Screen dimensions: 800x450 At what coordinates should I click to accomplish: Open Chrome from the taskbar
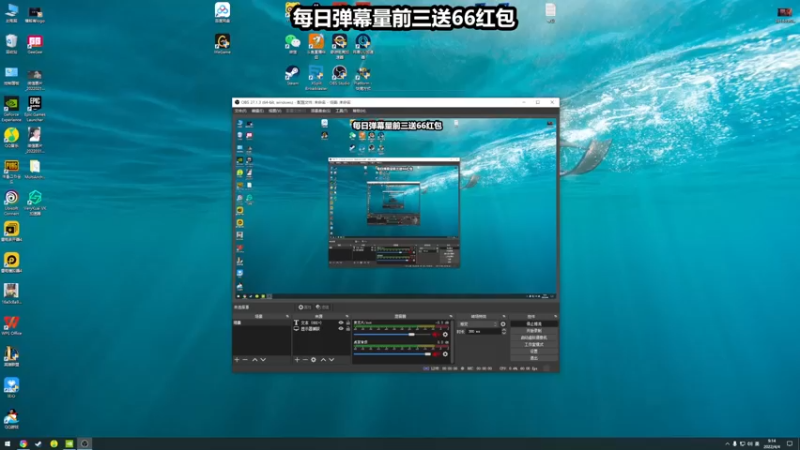[x=23, y=444]
